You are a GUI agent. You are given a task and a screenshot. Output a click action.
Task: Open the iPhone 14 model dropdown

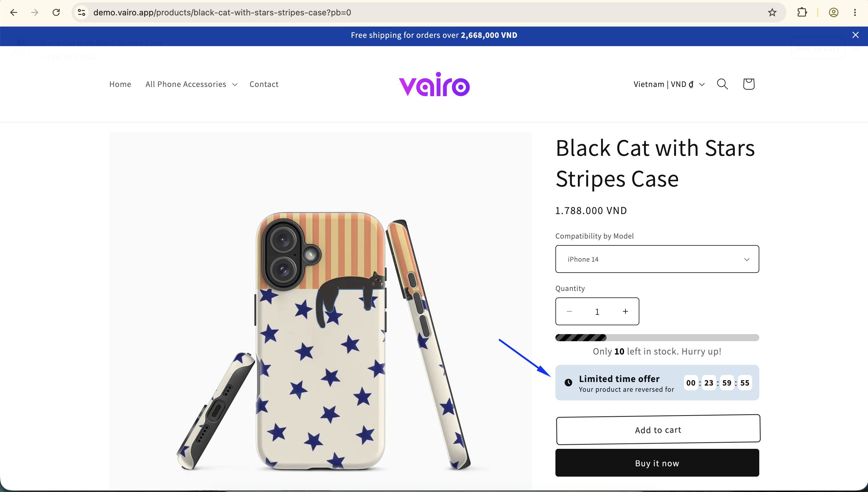(657, 259)
